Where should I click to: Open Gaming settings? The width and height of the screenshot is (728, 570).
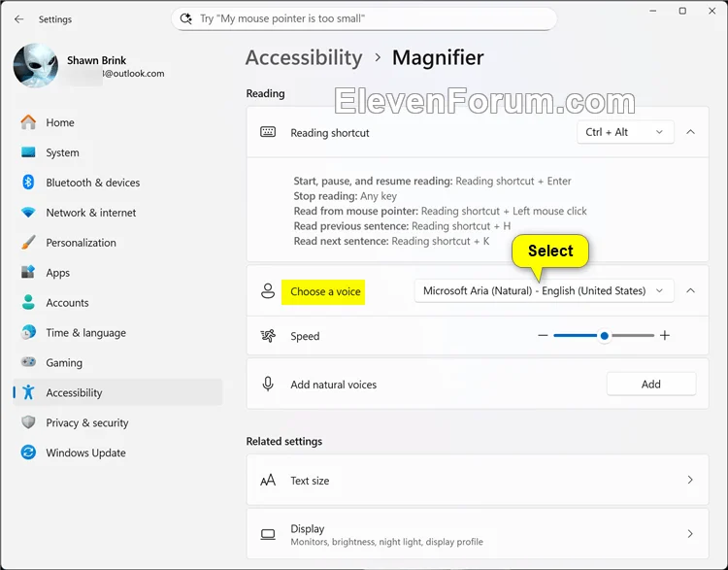117,363
